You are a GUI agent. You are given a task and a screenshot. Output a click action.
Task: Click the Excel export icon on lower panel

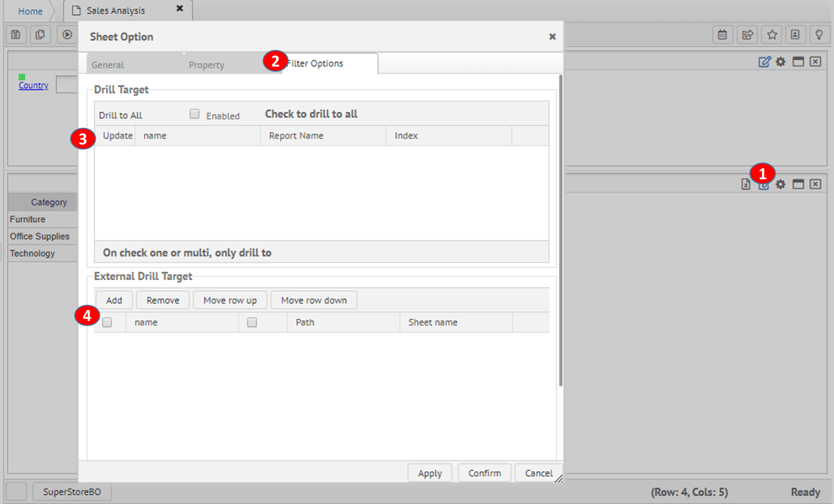pyautogui.click(x=745, y=184)
